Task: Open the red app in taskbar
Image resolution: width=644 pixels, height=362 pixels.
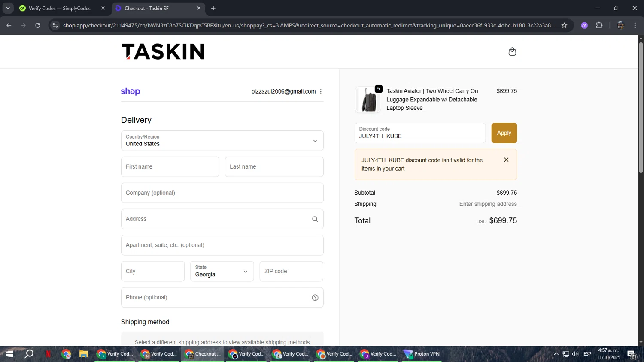Action: coord(48,354)
